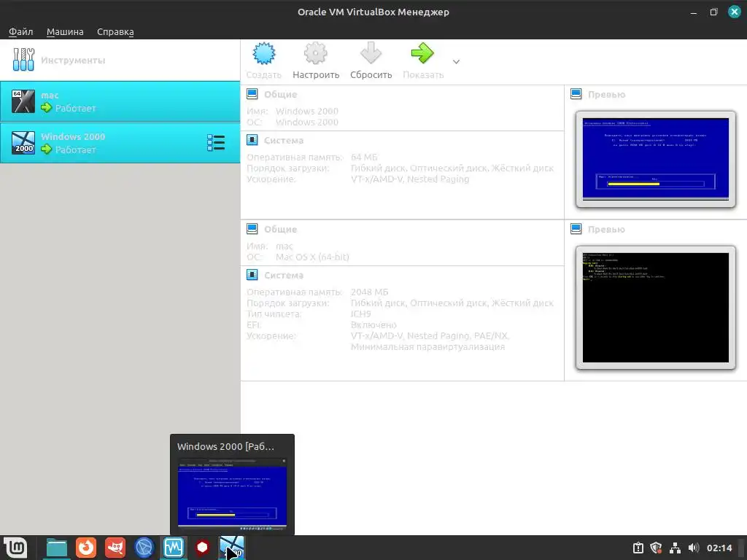Click the Показать green arrow button
This screenshot has height=560, width=747.
422,53
